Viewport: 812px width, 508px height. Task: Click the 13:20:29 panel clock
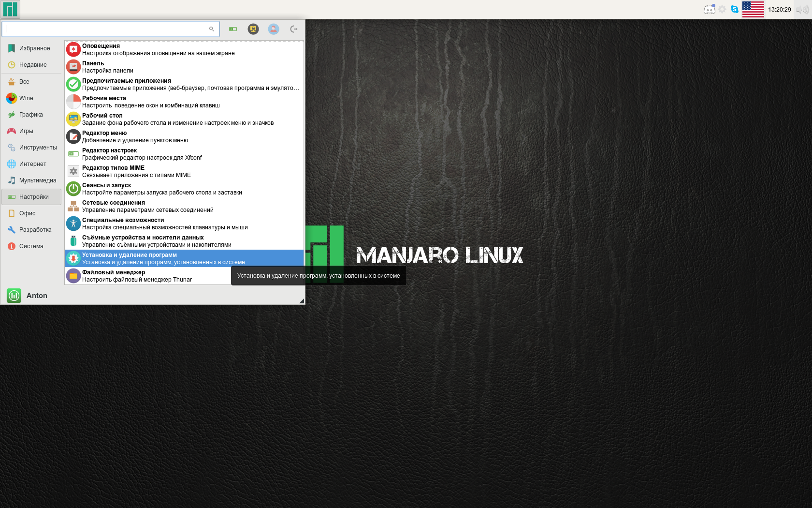coord(779,10)
